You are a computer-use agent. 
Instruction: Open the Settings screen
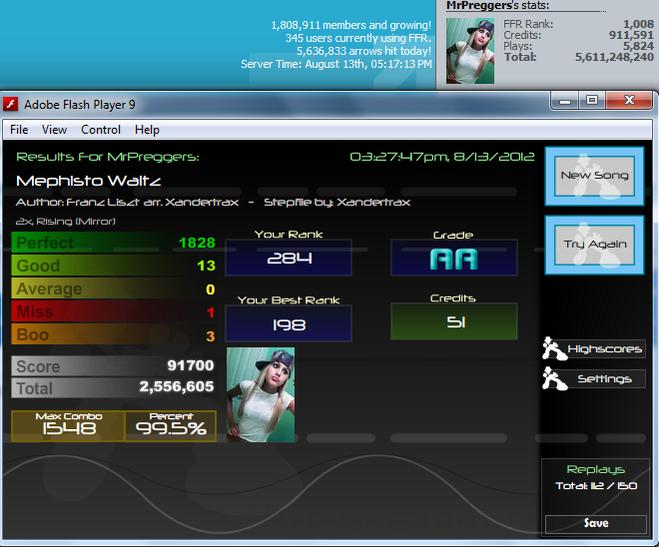tap(604, 379)
